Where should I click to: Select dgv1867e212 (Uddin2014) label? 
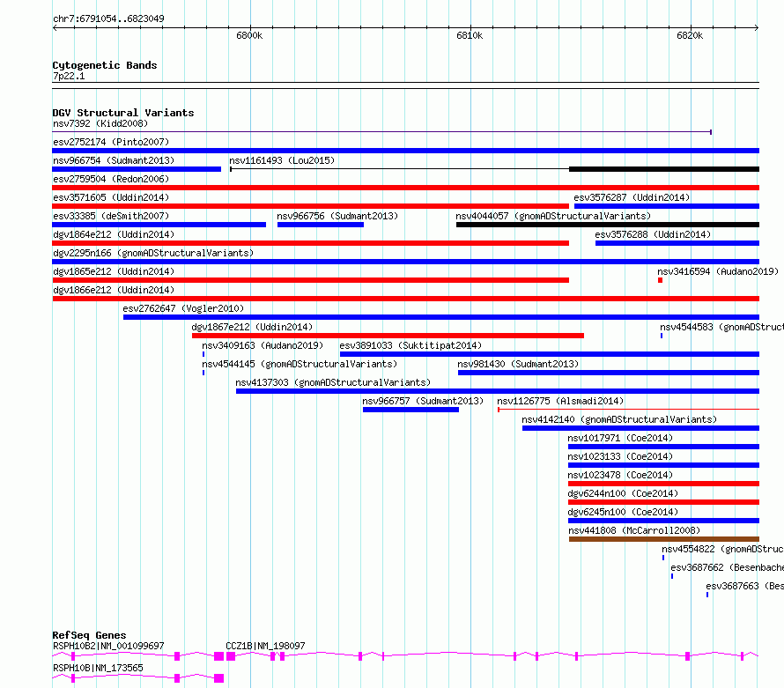(x=252, y=327)
